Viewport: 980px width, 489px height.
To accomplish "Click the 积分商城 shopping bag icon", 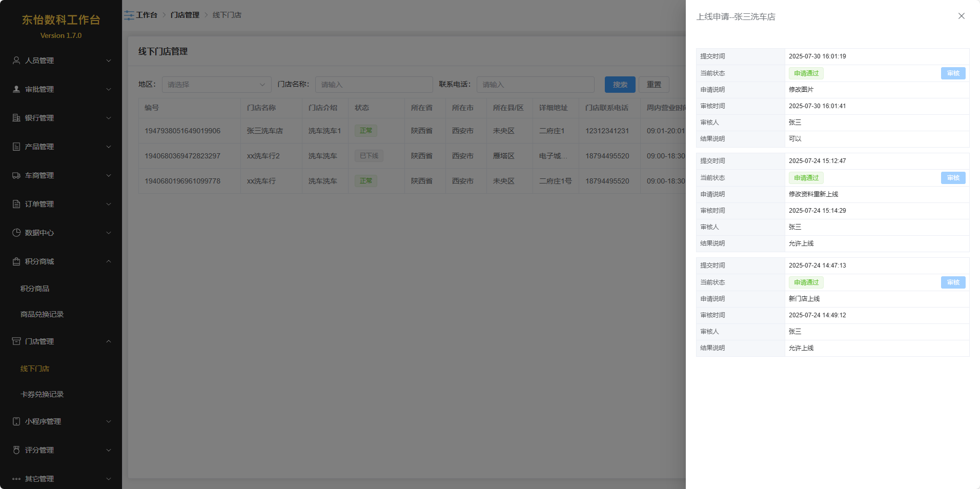I will (16, 261).
